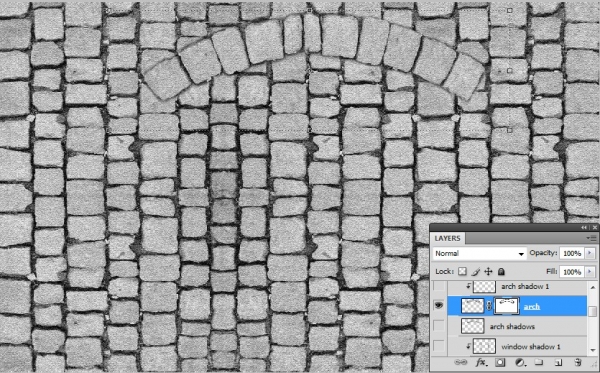Image resolution: width=600 pixels, height=373 pixels.
Task: Create a new layer group
Action: pyautogui.click(x=539, y=362)
